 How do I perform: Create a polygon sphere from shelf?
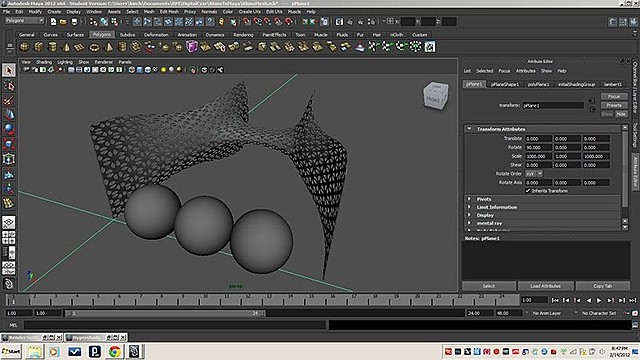[x=24, y=47]
